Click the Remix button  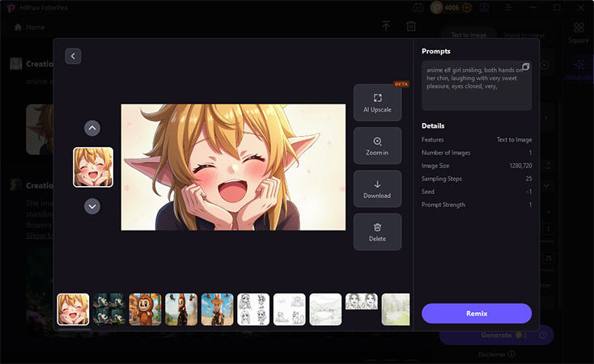pos(477,313)
